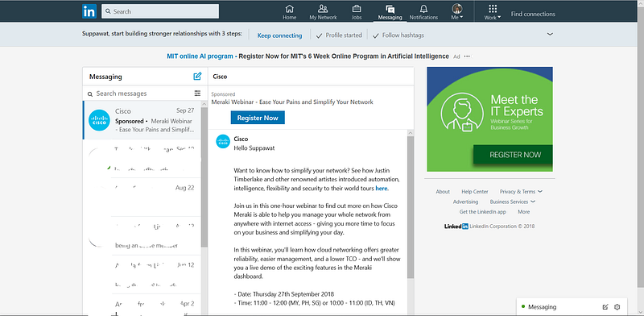Click the conversation list scrollbar

coord(204,177)
